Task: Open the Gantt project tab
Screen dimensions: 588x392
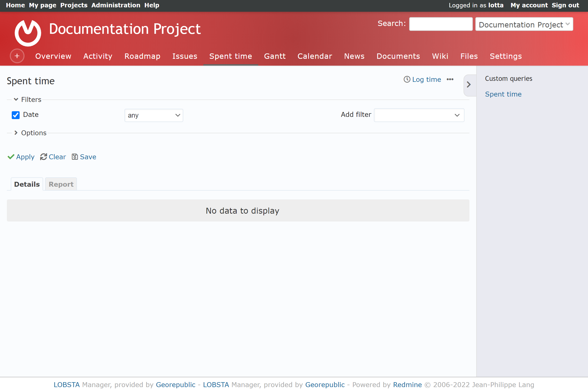Action: [275, 56]
